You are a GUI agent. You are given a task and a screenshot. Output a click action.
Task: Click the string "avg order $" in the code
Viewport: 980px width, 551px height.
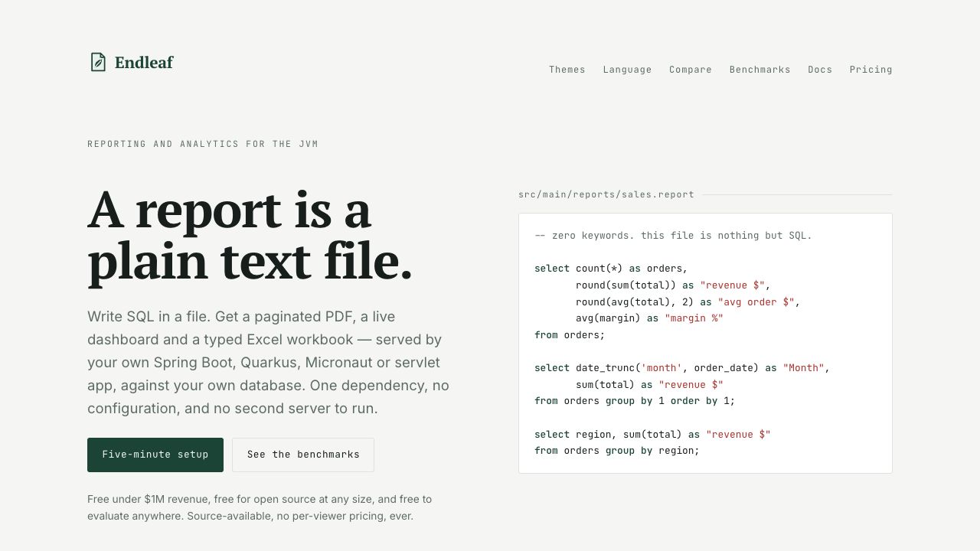[x=756, y=302]
